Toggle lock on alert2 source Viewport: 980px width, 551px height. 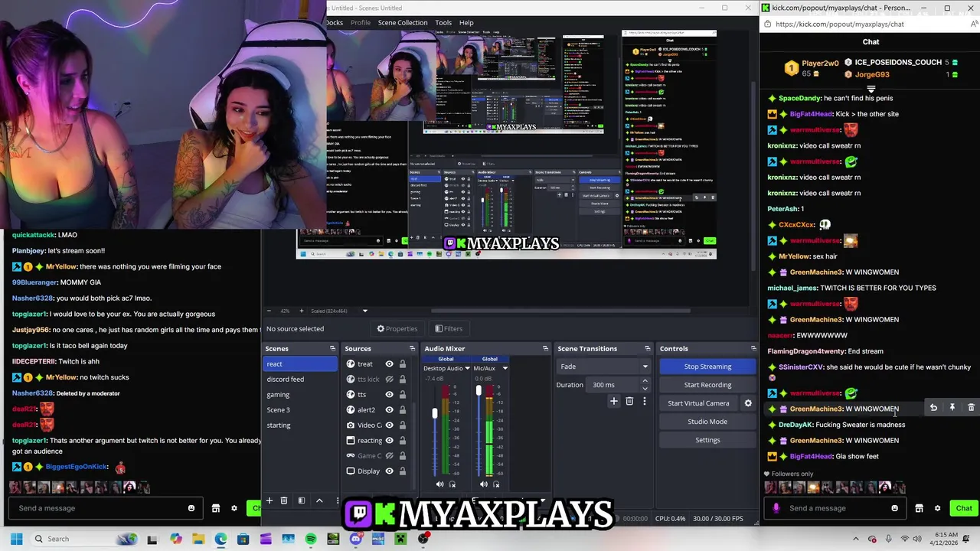coord(402,410)
